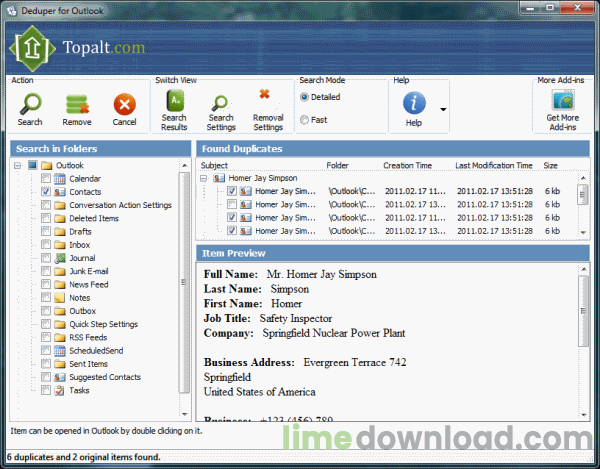Collapse the Outlook folder tree node

[19, 166]
